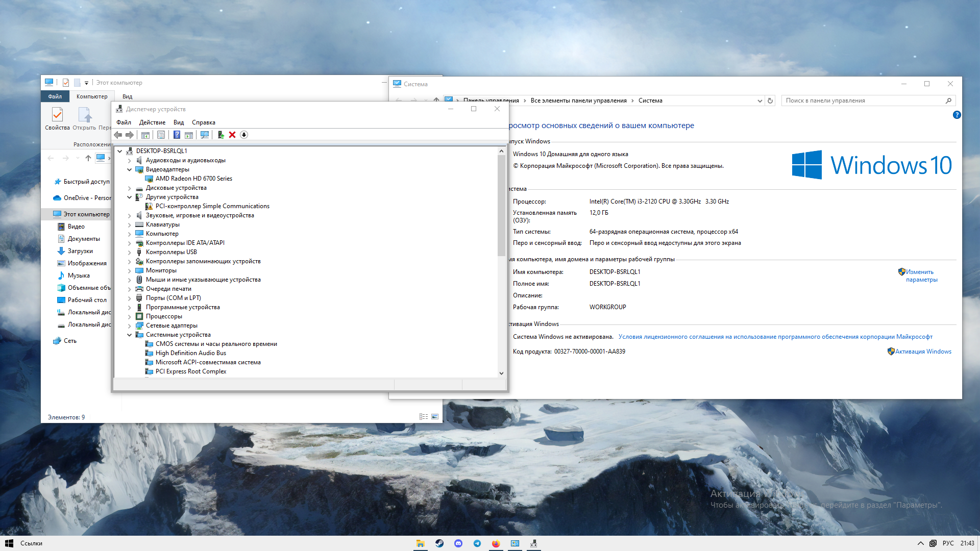Open Discord from taskbar
Screen dimensions: 980x551
[x=458, y=543]
